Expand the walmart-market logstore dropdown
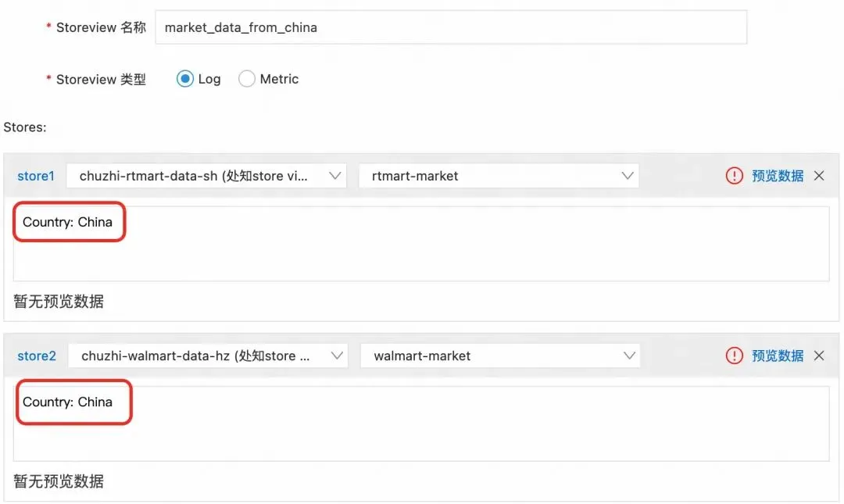 pyautogui.click(x=500, y=356)
